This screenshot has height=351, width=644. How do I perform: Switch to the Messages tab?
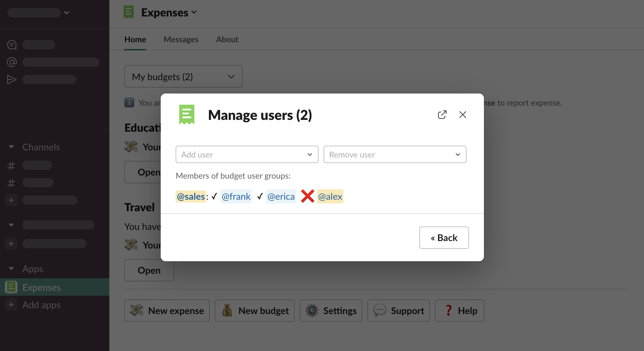181,39
